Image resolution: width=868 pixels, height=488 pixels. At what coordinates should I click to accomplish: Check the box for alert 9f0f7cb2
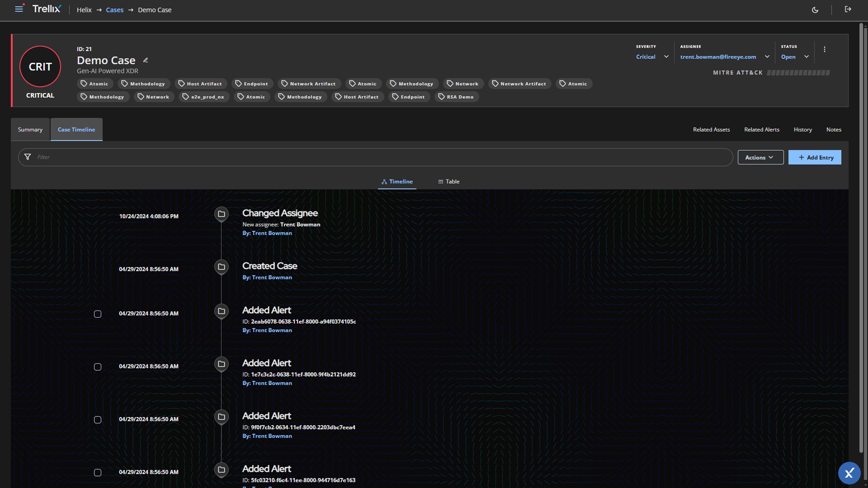pyautogui.click(x=98, y=420)
